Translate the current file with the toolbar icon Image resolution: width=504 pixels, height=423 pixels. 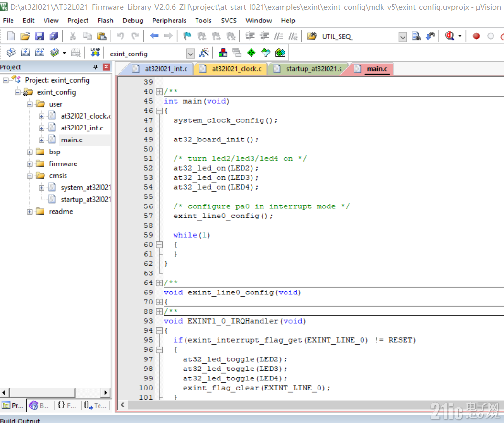11,53
